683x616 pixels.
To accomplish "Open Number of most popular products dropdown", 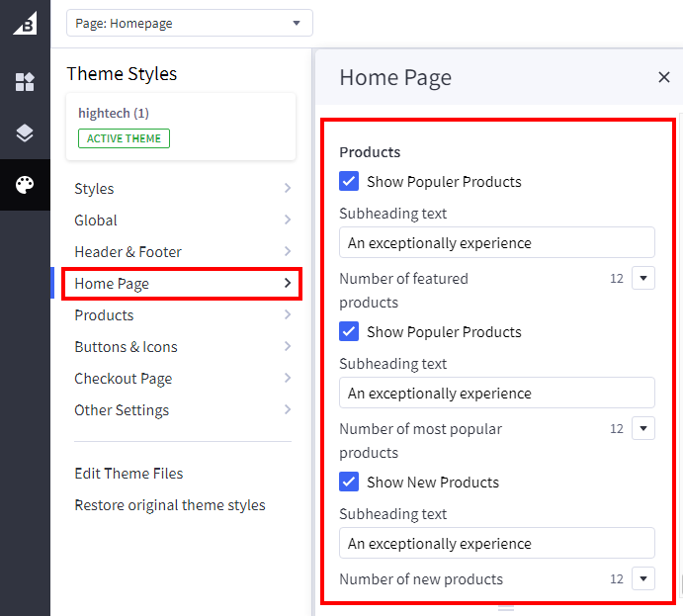I will click(642, 429).
